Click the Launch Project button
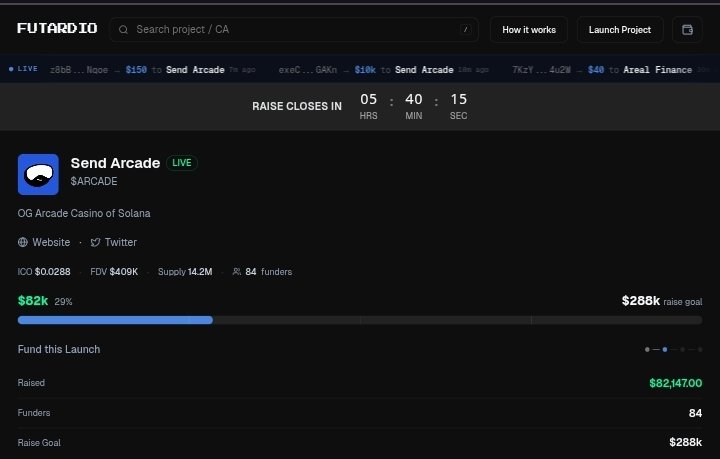Viewport: 720px width, 459px height. 620,29
